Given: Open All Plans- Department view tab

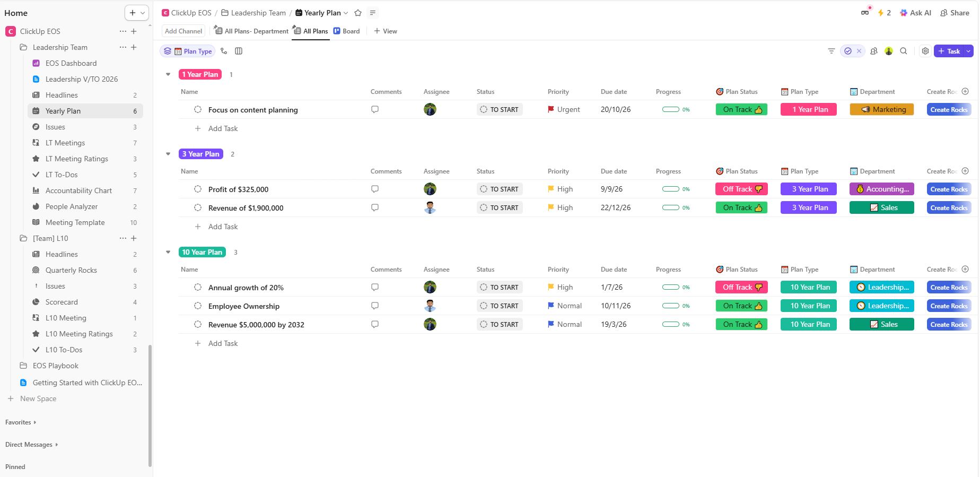Looking at the screenshot, I should (252, 31).
